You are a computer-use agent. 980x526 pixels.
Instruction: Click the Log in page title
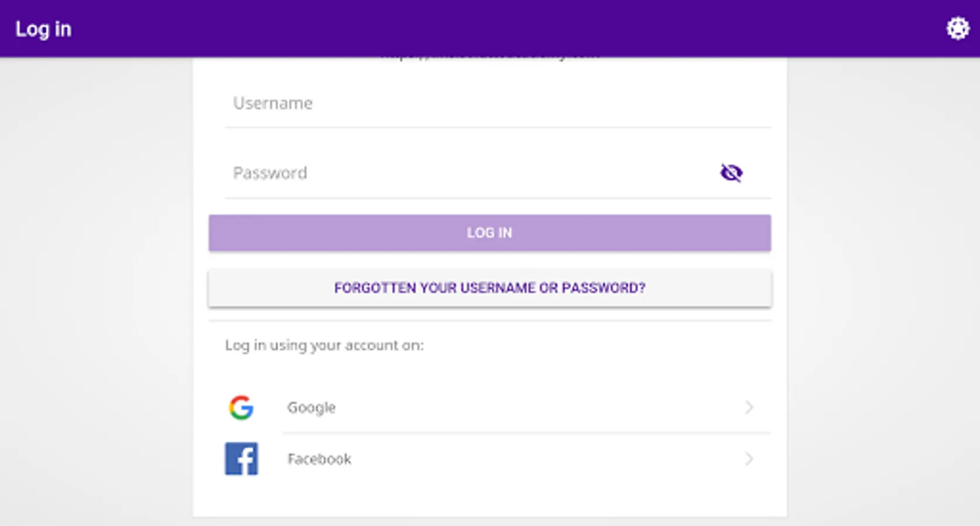(43, 29)
